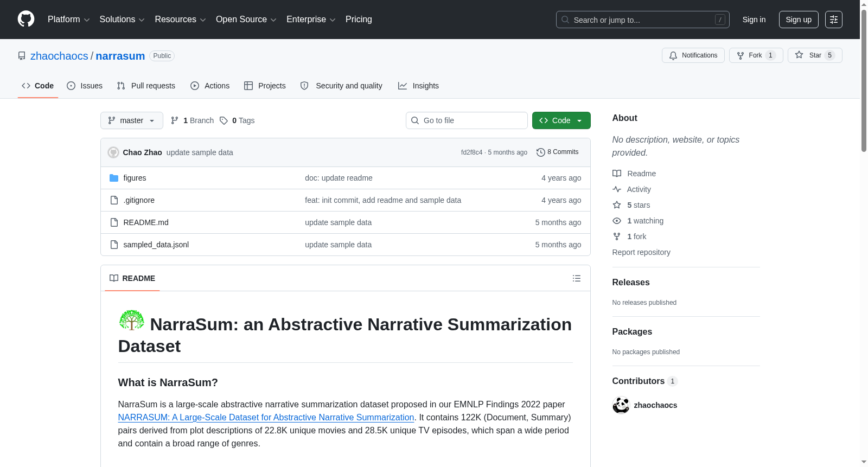Click the file icon next to README.md
Viewport: 868px width, 467px height.
pos(114,222)
